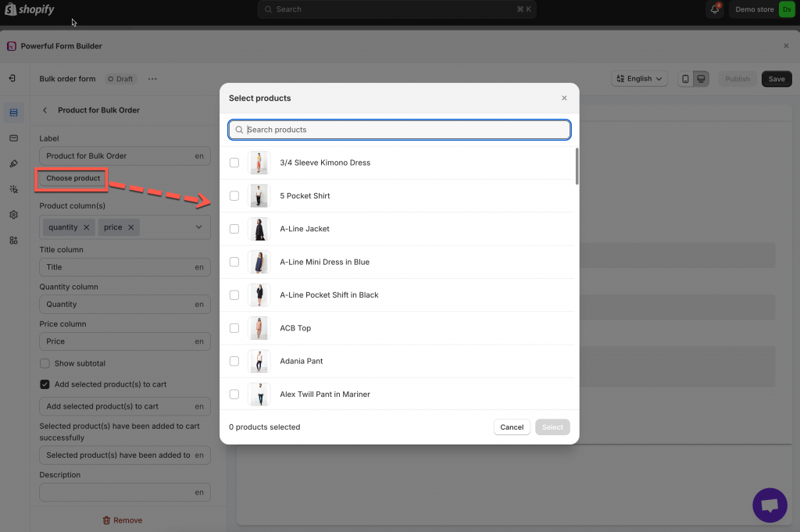
Task: Tick the A-Line Jacket checkbox
Action: [234, 229]
